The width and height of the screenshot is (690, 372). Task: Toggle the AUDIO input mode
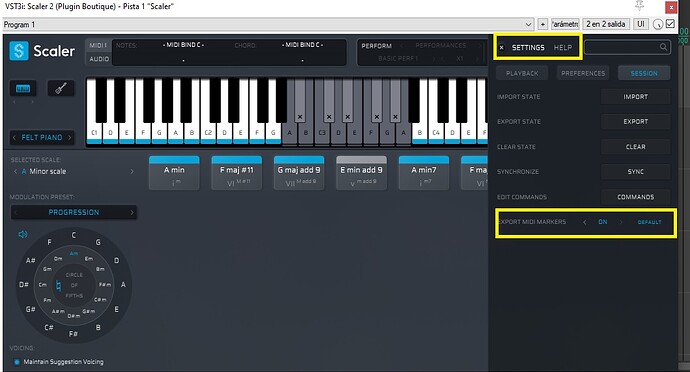[x=99, y=59]
